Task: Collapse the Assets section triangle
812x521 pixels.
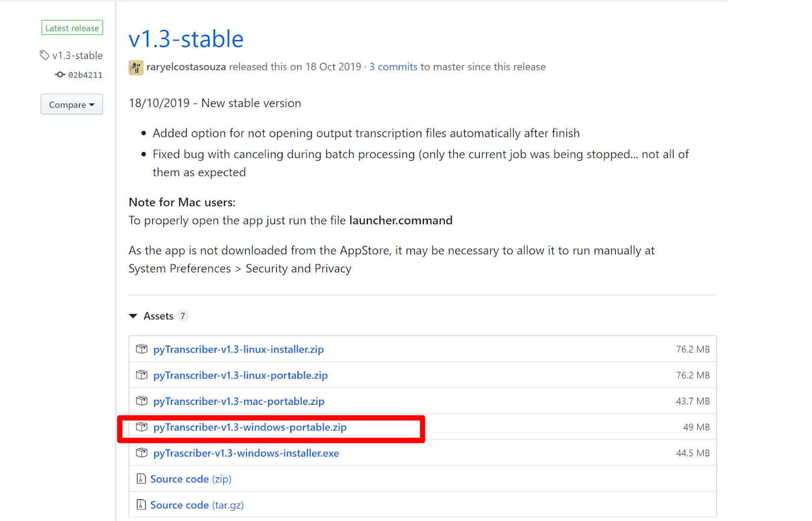Action: coord(133,316)
